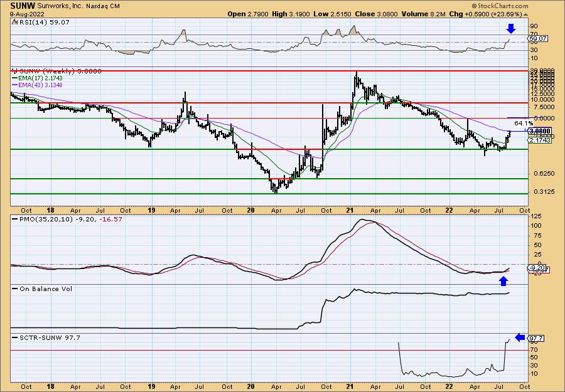Click the 59.07 RSI value tag on the axis
The image size is (565, 392).
[537, 38]
